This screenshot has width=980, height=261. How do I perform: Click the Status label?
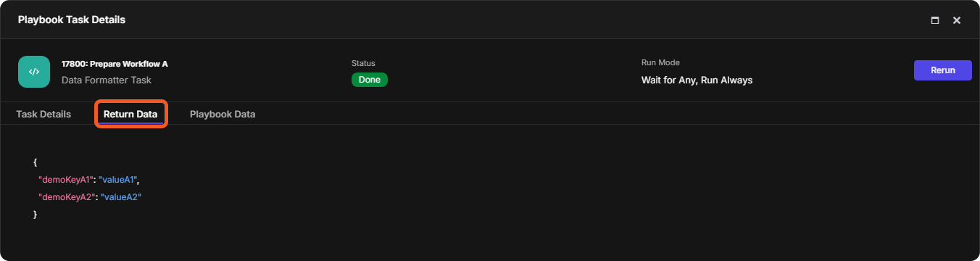coord(363,63)
